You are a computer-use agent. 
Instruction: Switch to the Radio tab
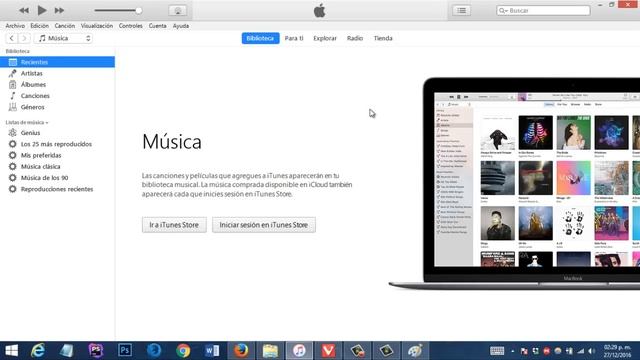[x=355, y=38]
